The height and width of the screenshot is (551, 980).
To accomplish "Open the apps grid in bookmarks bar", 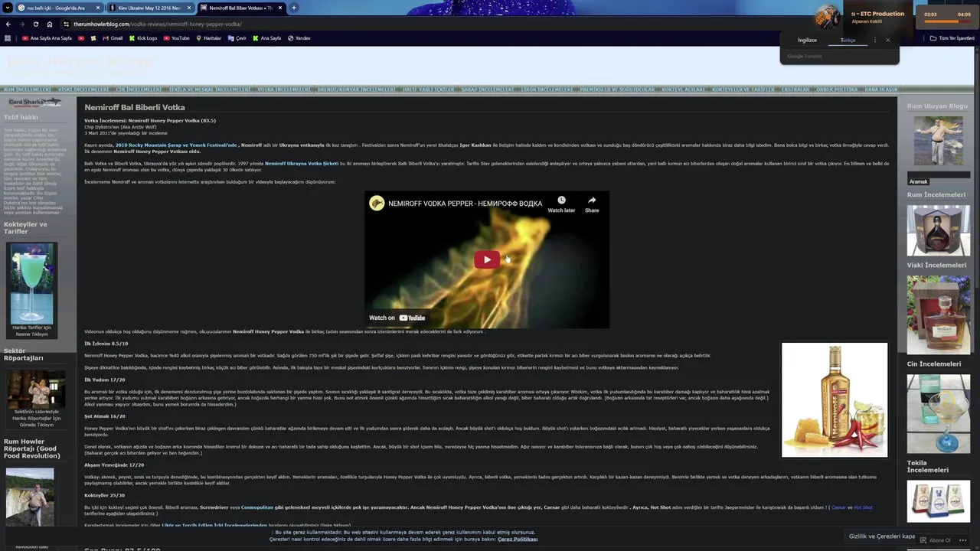I will 8,38.
